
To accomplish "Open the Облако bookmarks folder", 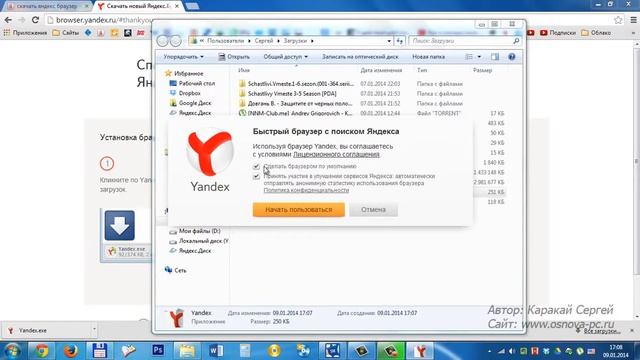I will coord(596,33).
